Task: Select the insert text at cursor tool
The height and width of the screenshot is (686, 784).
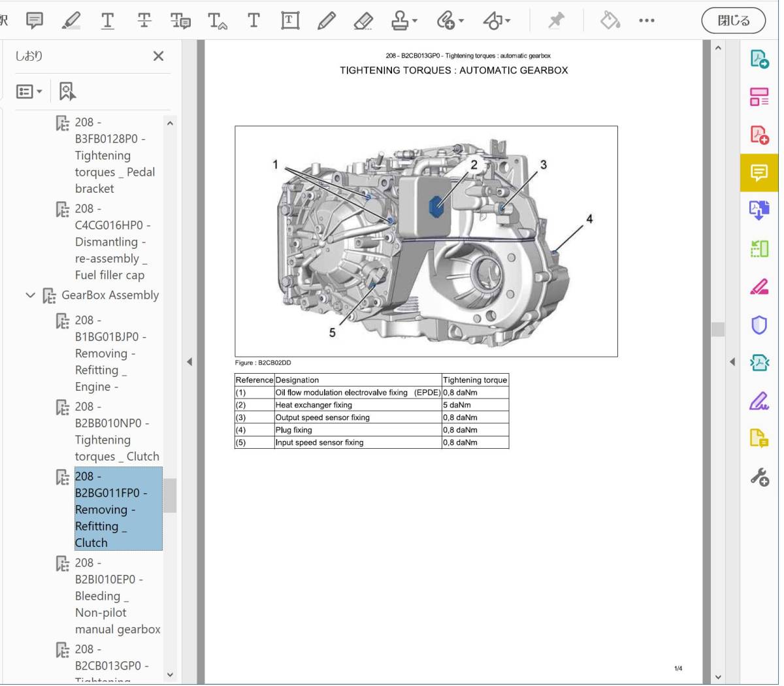Action: click(x=217, y=20)
